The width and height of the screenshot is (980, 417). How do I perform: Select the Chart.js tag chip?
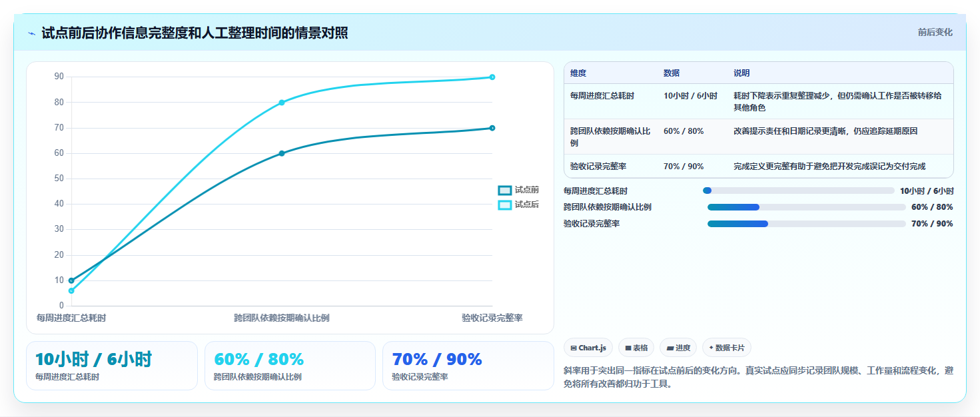point(588,348)
